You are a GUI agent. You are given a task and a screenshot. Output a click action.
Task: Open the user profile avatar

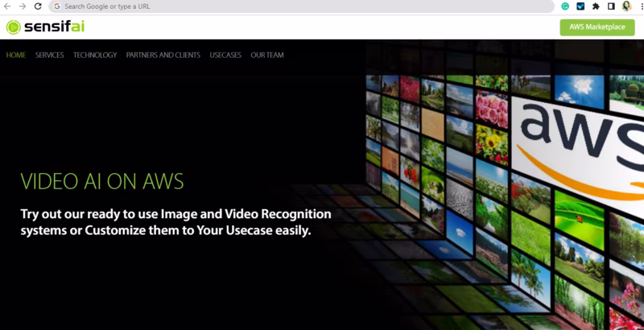pyautogui.click(x=626, y=6)
